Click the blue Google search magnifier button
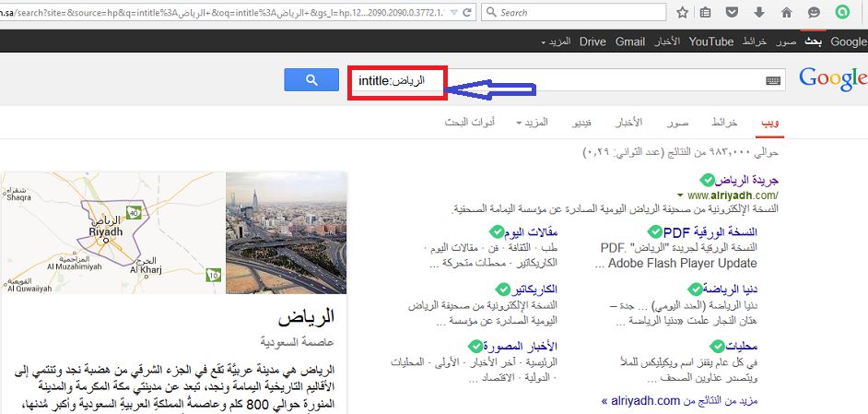This screenshot has width=868, height=414. tap(311, 80)
